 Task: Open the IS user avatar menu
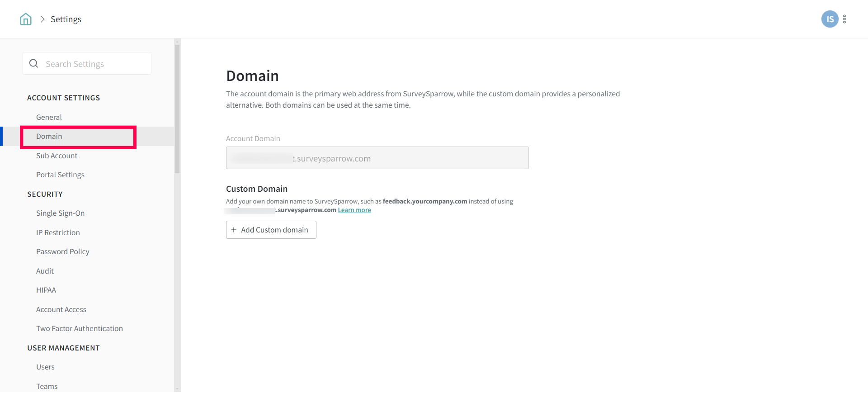coord(830,19)
